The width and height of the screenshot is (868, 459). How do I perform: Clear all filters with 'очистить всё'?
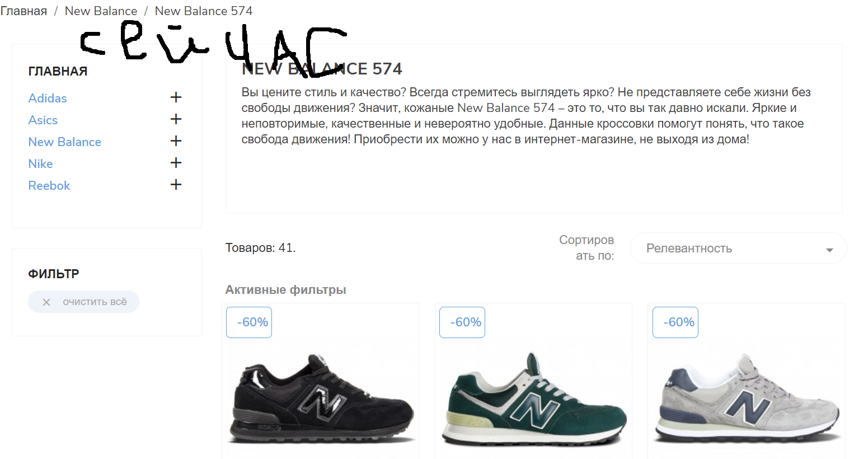tap(83, 302)
